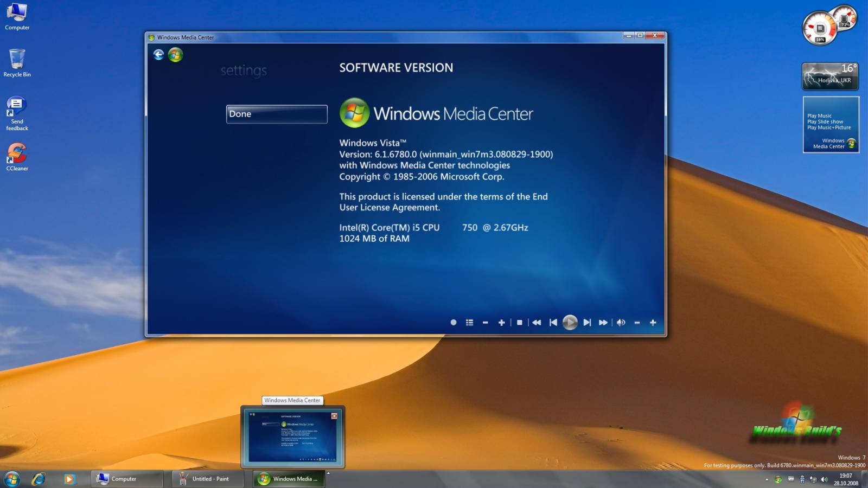
Task: Click the Media Center preview thumbnail
Action: (292, 436)
